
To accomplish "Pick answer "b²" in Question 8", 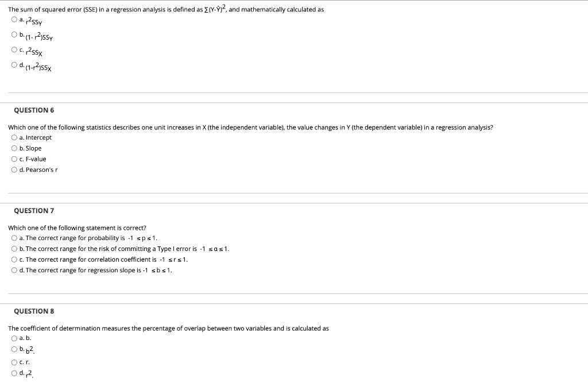I will (x=13, y=349).
